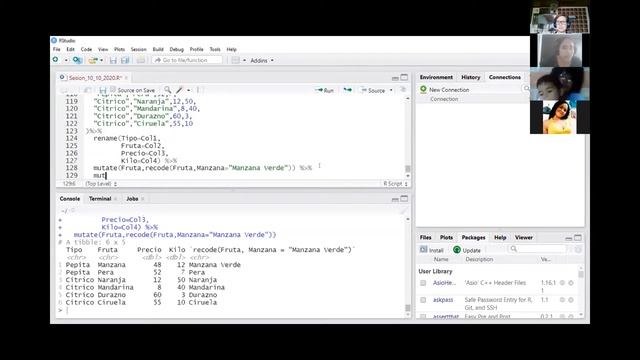Switch to the Terminal tab
This screenshot has width=640, height=360.
(x=100, y=199)
